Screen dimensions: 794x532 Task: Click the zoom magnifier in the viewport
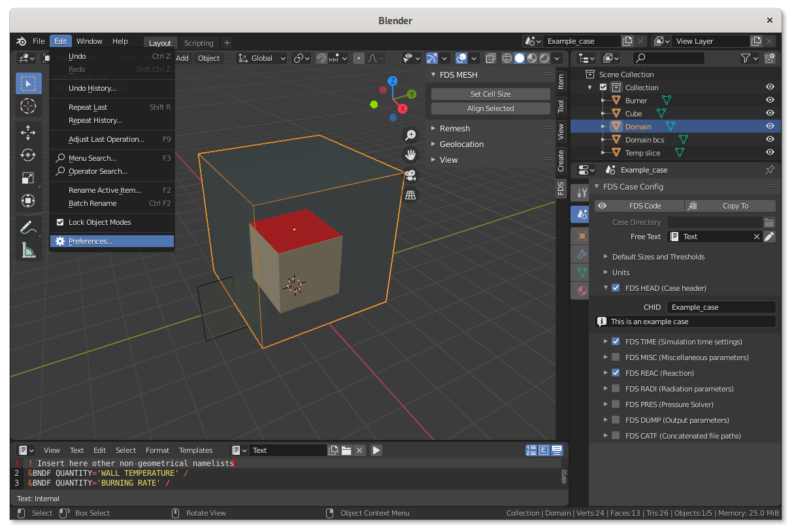[410, 135]
